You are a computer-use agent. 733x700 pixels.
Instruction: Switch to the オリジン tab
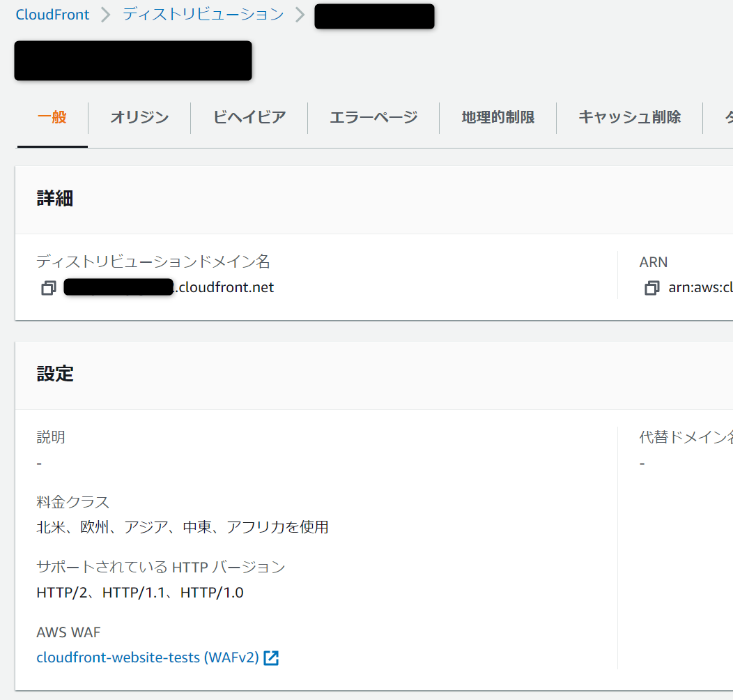pos(139,117)
